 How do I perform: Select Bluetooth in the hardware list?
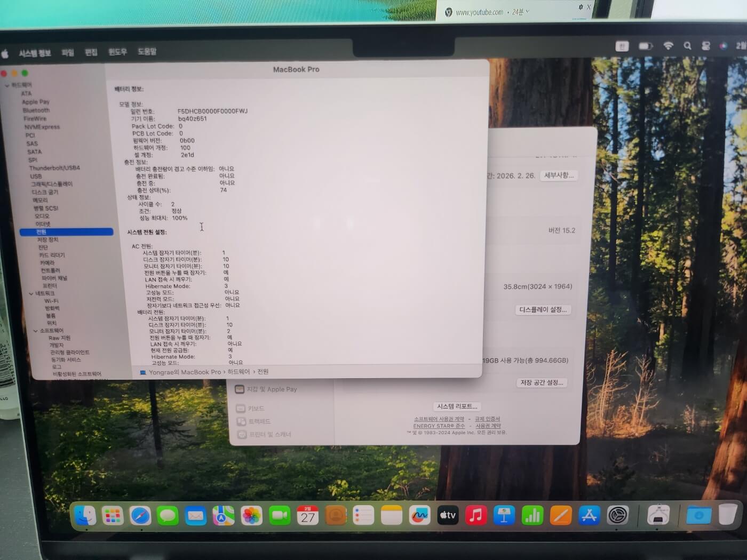(36, 110)
